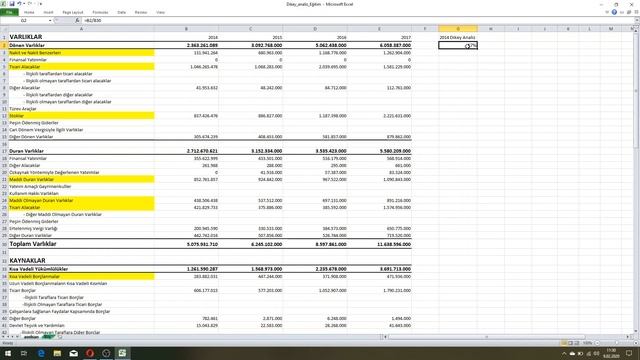Click the horizontal scrollbar thumb

point(486,337)
